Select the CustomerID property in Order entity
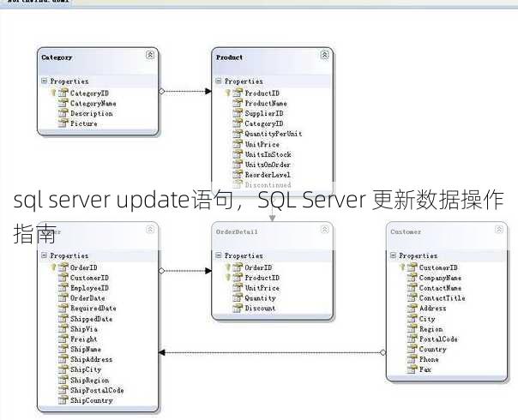The image size is (518, 420). 89,278
